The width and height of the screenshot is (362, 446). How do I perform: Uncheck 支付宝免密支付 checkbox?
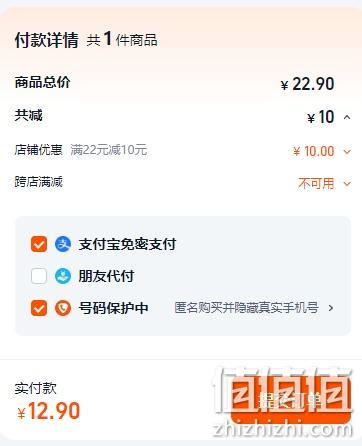click(39, 244)
